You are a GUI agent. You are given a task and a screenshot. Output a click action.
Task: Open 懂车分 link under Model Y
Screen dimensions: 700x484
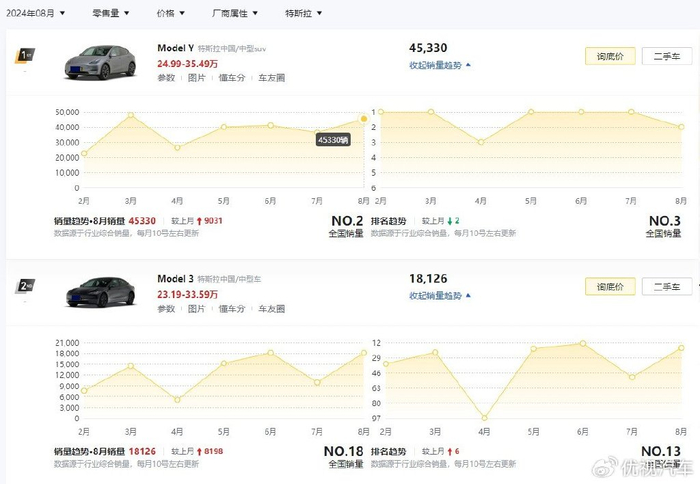coord(232,78)
